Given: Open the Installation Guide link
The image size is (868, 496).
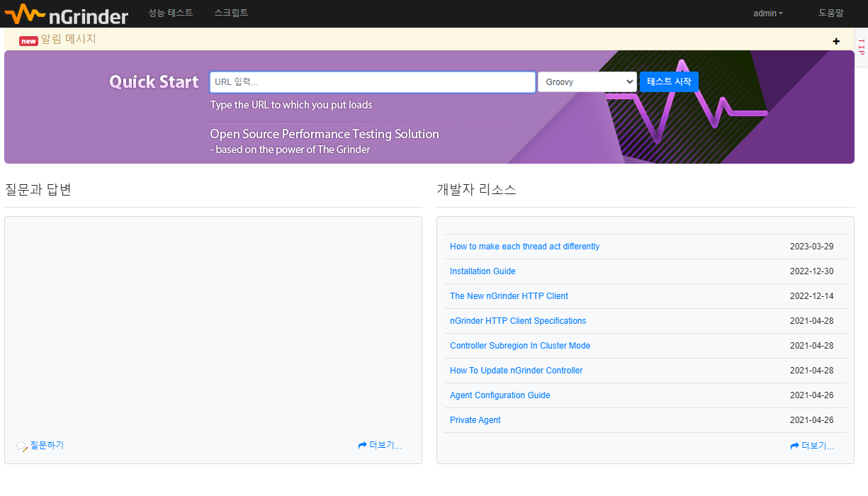Looking at the screenshot, I should [483, 271].
